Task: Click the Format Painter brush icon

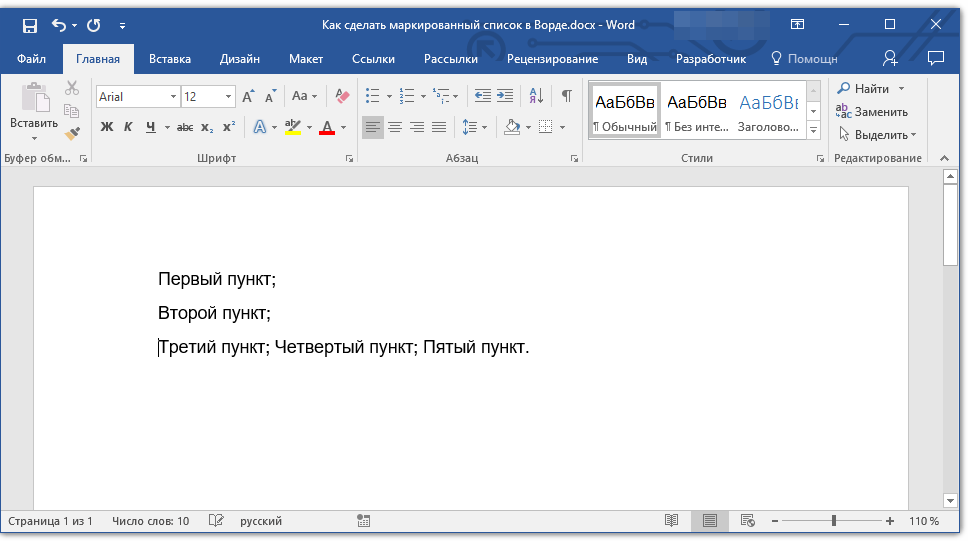Action: pyautogui.click(x=72, y=133)
